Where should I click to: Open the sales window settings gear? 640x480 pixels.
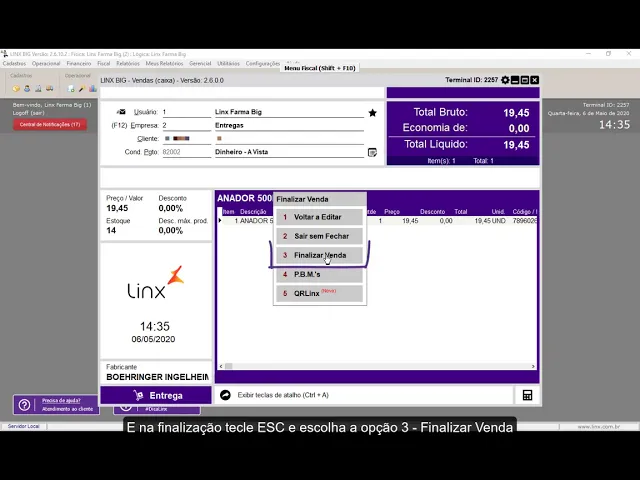click(x=505, y=80)
